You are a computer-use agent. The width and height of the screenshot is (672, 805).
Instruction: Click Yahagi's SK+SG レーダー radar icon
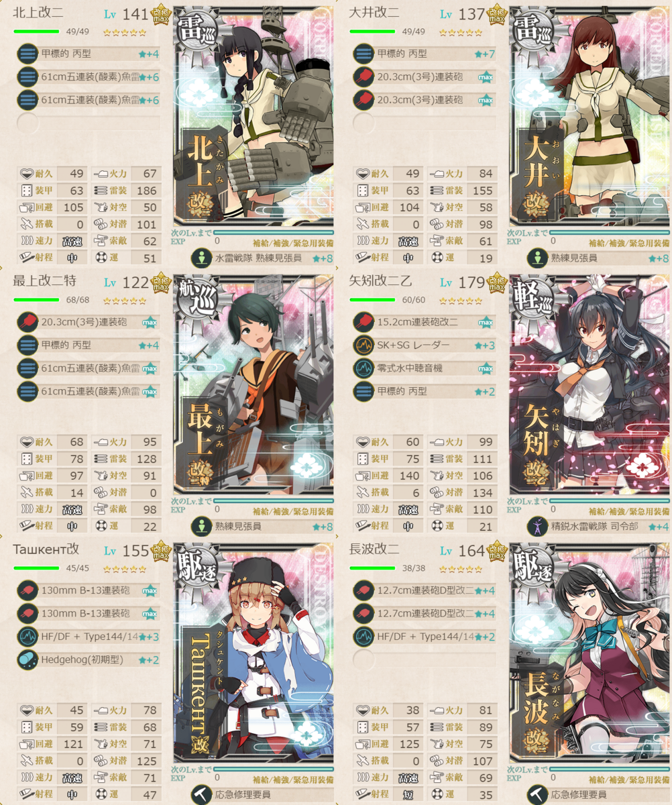click(363, 345)
